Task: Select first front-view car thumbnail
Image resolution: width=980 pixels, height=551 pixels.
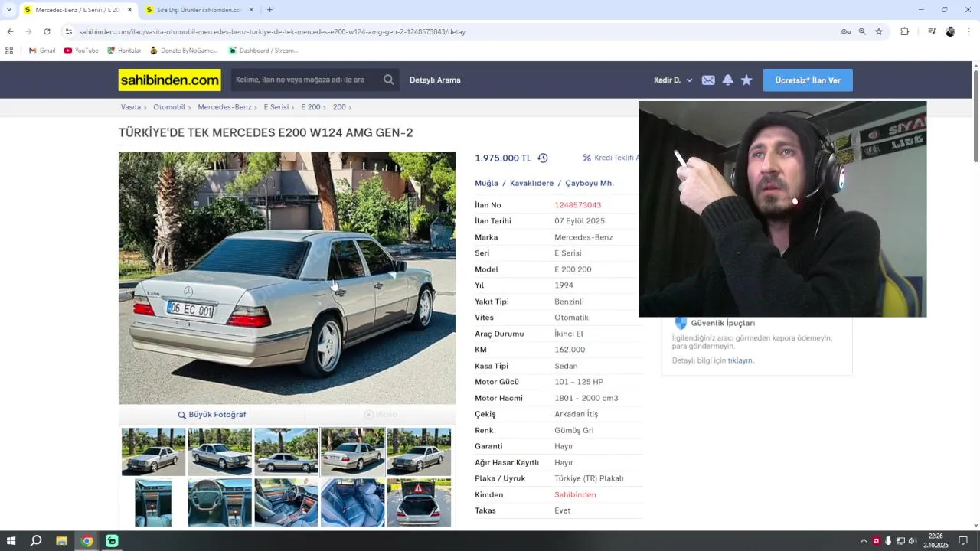Action: [153, 452]
